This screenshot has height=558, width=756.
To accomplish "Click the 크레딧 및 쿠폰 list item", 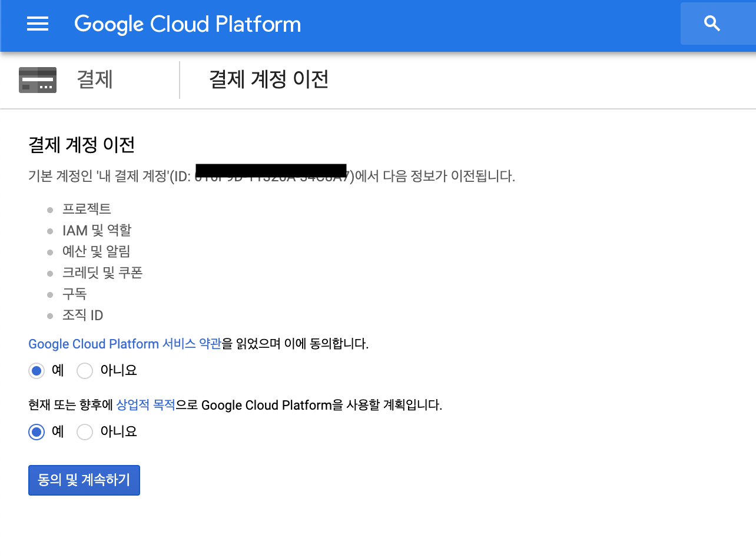I will pos(102,273).
